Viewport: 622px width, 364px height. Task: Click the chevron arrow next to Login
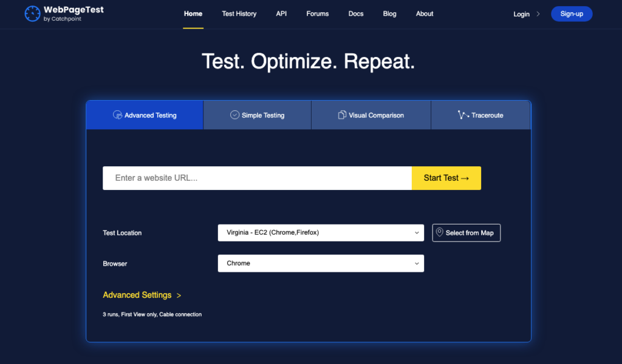pos(538,14)
